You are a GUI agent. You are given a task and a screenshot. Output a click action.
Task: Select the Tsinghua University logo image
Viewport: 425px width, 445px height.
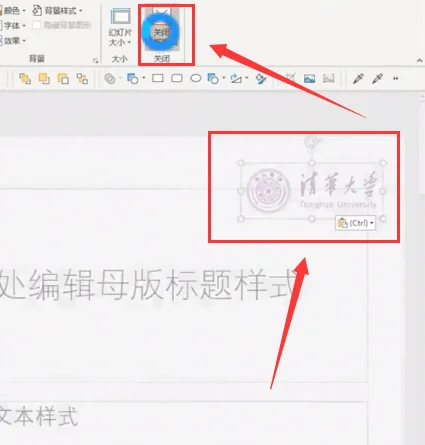click(x=312, y=191)
